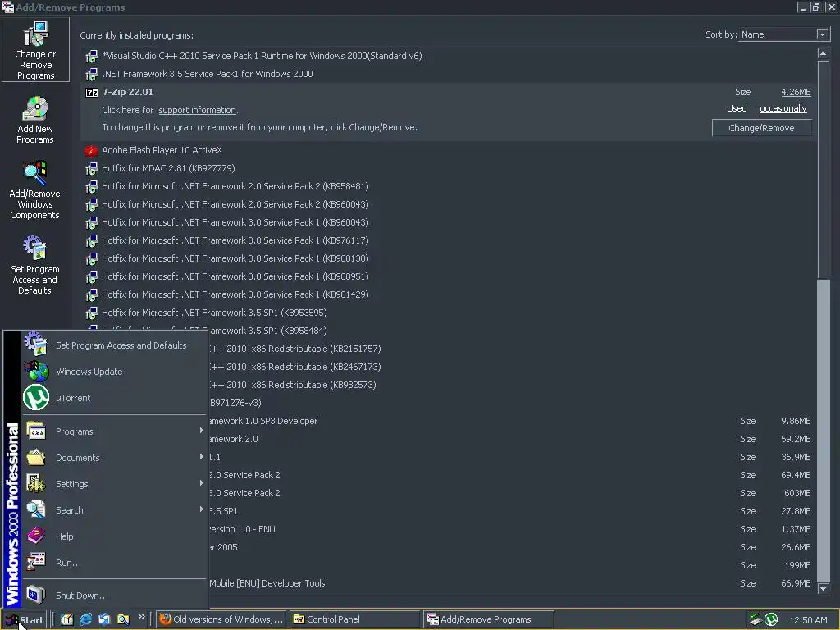Click installer icon for hotfix KB953595
840x630 pixels.
click(x=92, y=313)
